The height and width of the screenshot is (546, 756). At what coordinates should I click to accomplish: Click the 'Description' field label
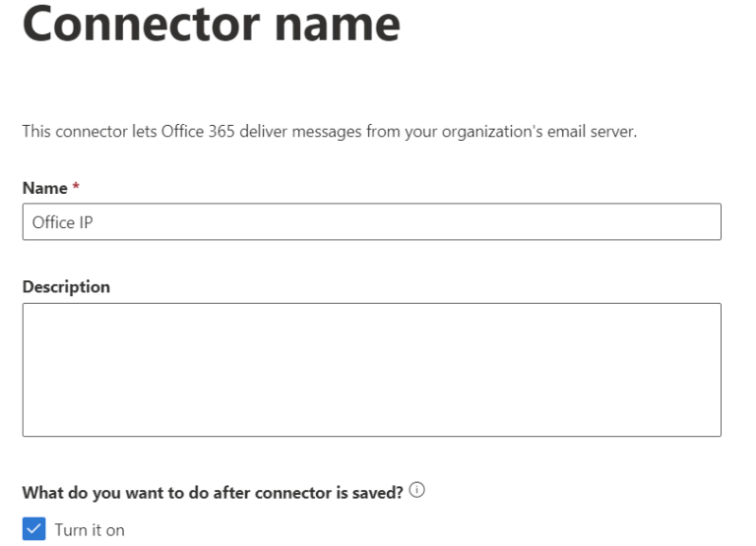(x=66, y=287)
